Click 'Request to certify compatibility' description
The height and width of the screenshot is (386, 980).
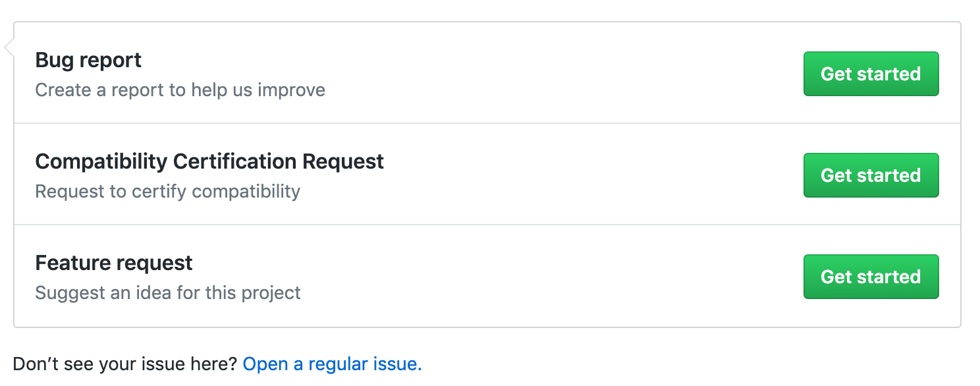[x=167, y=191]
